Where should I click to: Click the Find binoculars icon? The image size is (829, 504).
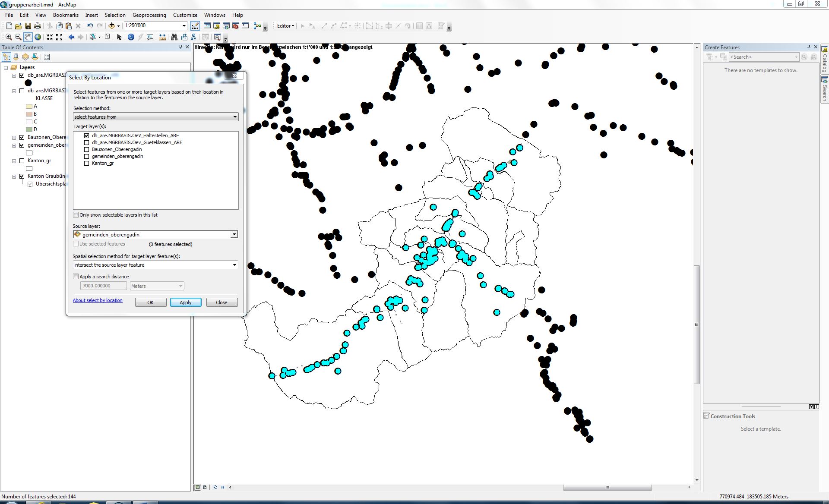[174, 37]
